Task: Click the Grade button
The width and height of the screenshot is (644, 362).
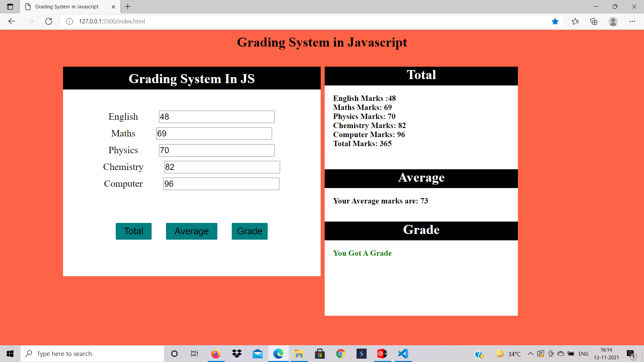Action: (x=249, y=231)
